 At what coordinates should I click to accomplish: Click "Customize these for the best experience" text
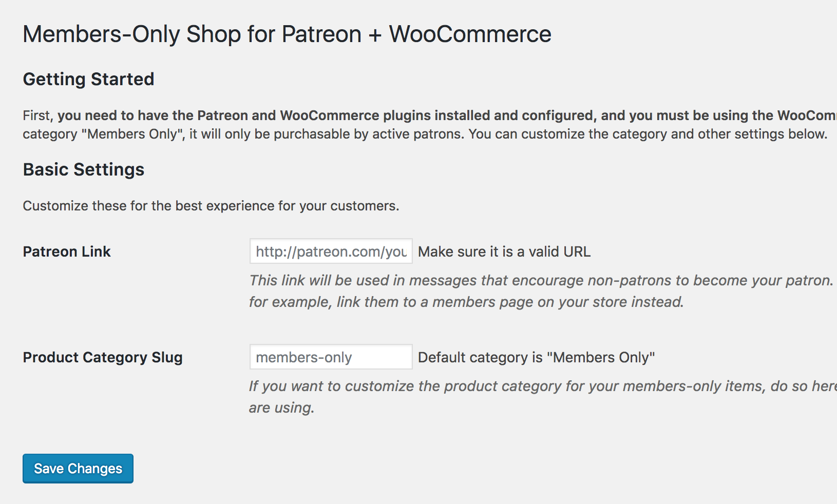(211, 206)
